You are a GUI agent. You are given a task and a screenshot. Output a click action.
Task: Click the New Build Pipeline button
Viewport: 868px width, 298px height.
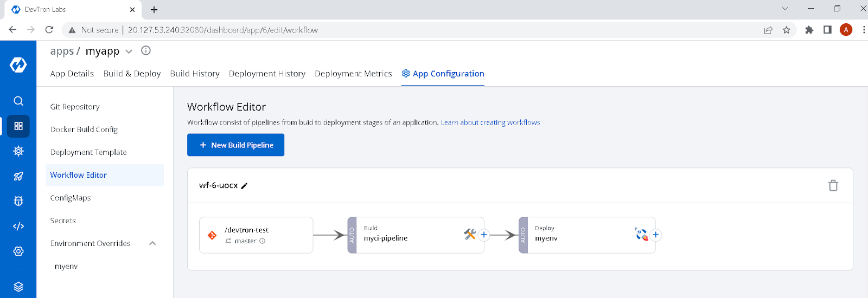pos(235,145)
